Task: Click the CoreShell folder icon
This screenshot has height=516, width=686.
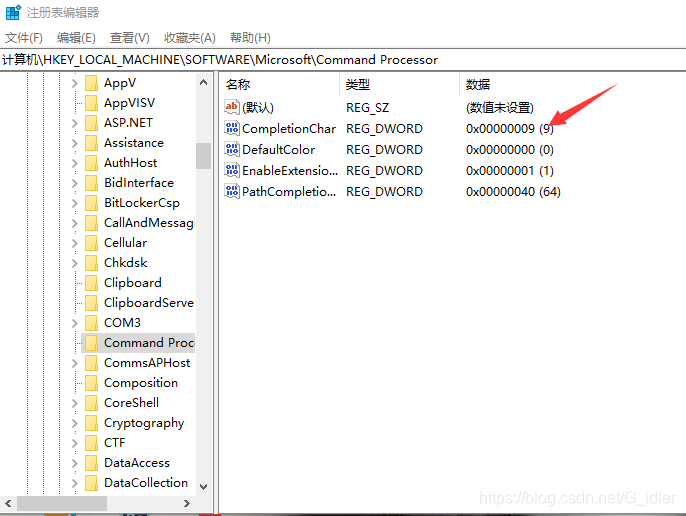Action: click(x=91, y=403)
